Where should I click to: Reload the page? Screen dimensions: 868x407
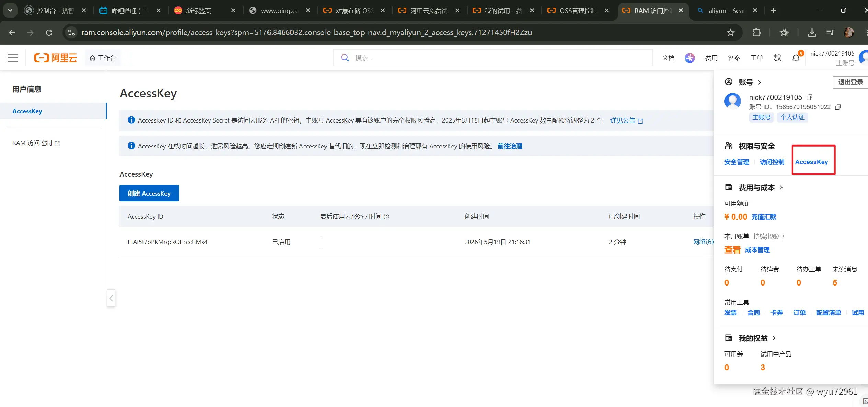(49, 33)
